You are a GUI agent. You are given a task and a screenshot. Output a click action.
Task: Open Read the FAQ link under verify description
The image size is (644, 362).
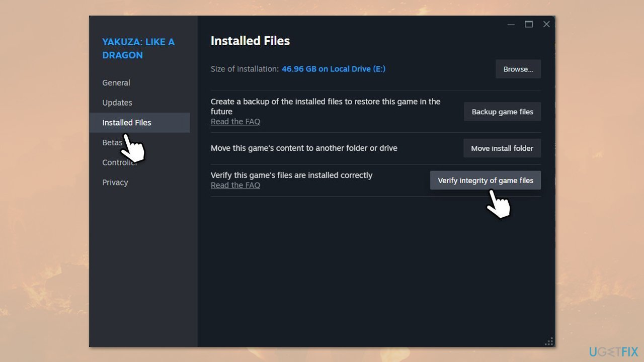tap(235, 186)
